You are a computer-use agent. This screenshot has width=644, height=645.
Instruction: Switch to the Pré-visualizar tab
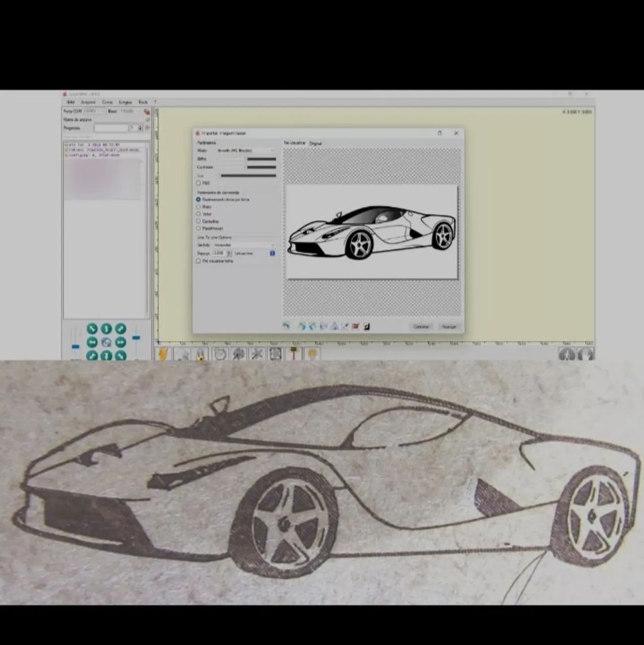[295, 143]
